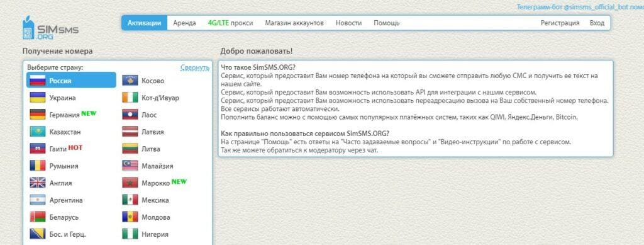Select the Germany flag icon
Viewport: 644px width, 245px height.
pos(37,115)
